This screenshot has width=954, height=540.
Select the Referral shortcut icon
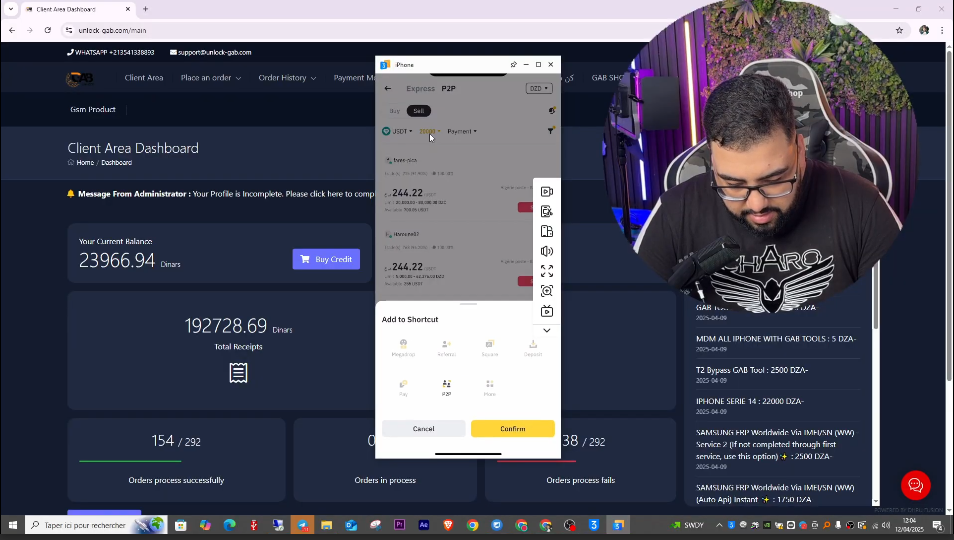coord(446,347)
